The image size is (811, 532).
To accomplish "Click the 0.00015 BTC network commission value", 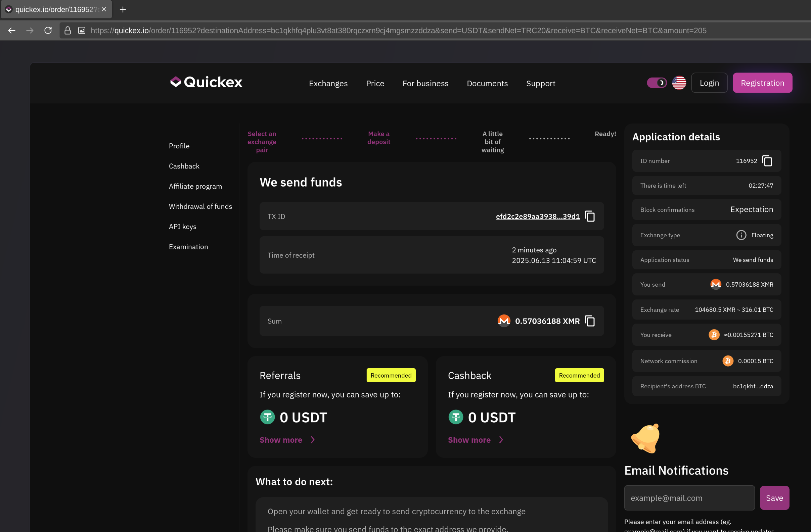I will pos(755,361).
